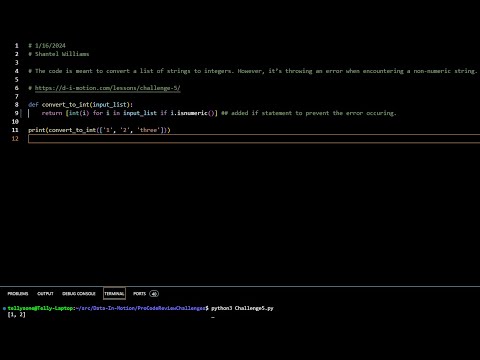Click the terminal prompt status dot
480x360 pixels.
[x=4, y=308]
